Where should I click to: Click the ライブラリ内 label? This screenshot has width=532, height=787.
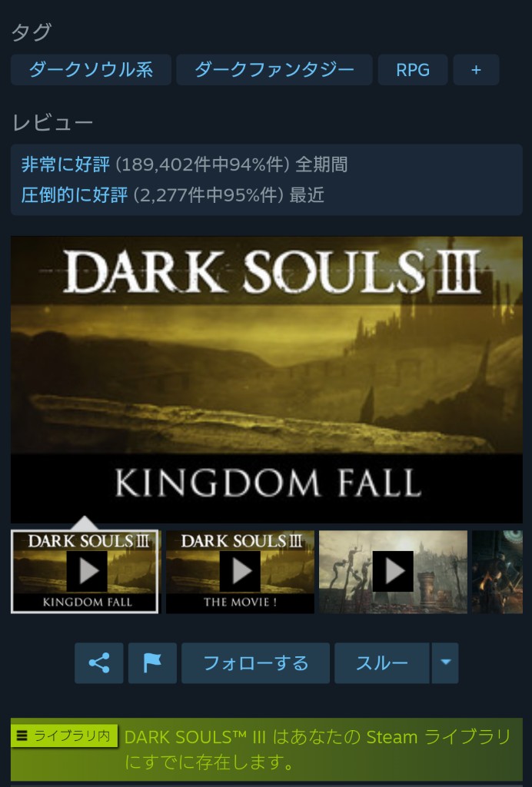tap(65, 736)
